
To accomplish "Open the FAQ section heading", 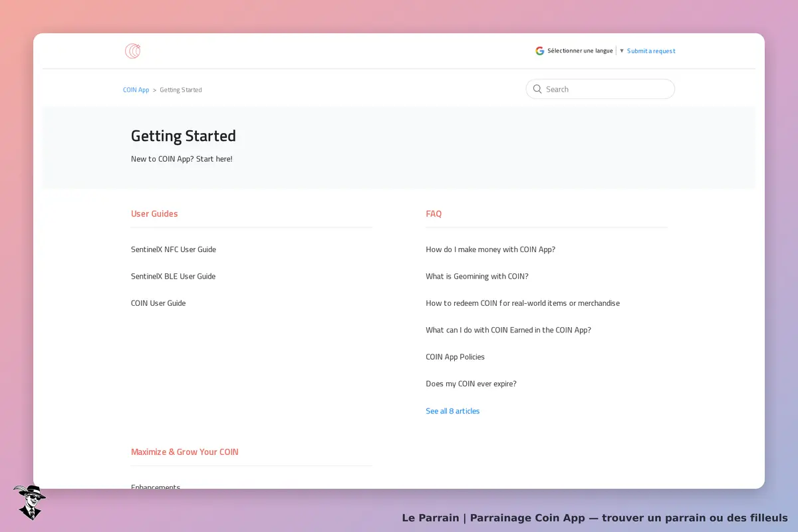I will [x=434, y=213].
